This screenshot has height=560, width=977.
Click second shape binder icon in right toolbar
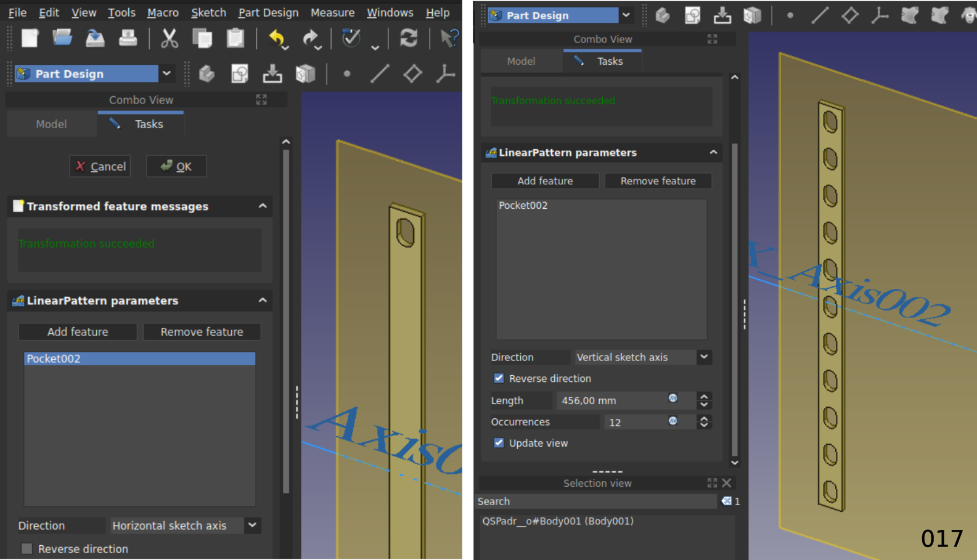coord(939,15)
